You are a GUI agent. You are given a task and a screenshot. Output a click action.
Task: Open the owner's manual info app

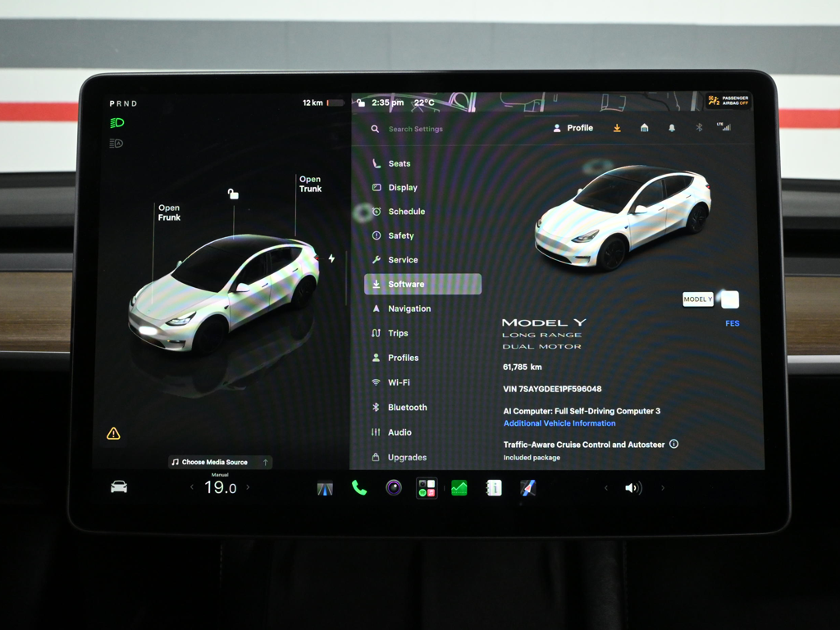coord(494,487)
